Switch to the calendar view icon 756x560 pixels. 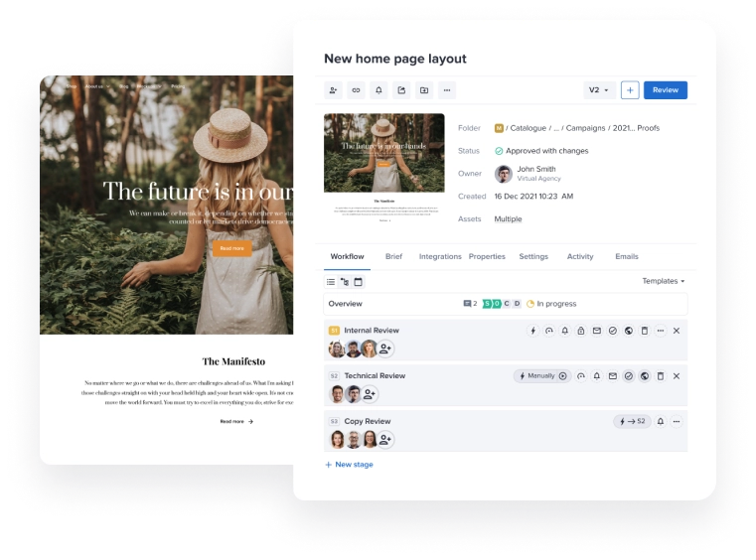(x=359, y=282)
